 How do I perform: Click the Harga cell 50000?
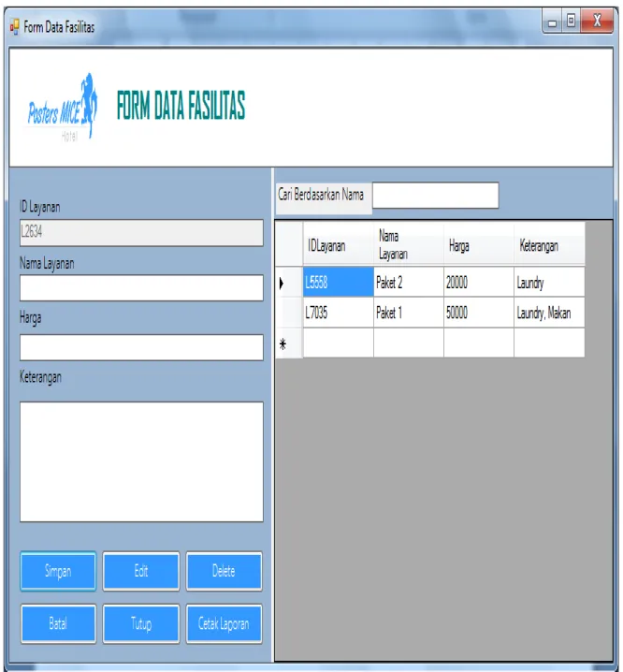click(479, 313)
